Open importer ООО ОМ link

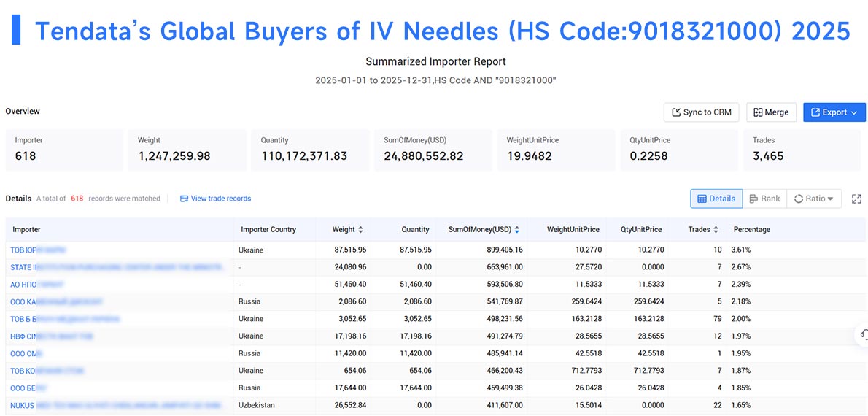[26, 353]
